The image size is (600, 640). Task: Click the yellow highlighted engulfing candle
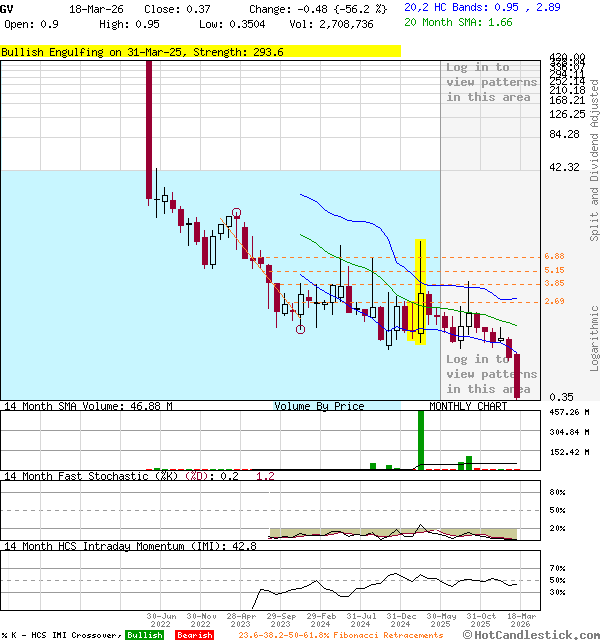(421, 292)
